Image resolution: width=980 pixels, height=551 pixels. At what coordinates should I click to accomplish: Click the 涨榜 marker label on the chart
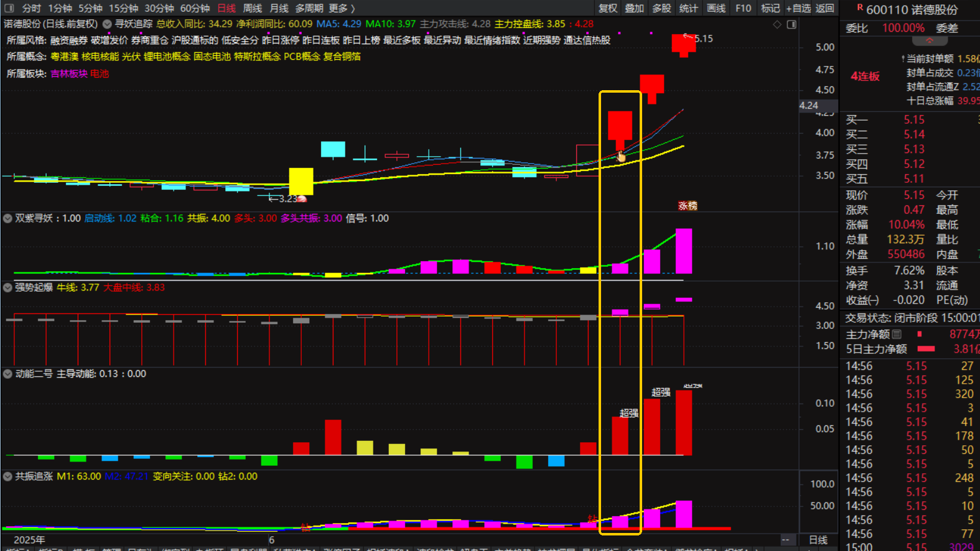pyautogui.click(x=688, y=206)
